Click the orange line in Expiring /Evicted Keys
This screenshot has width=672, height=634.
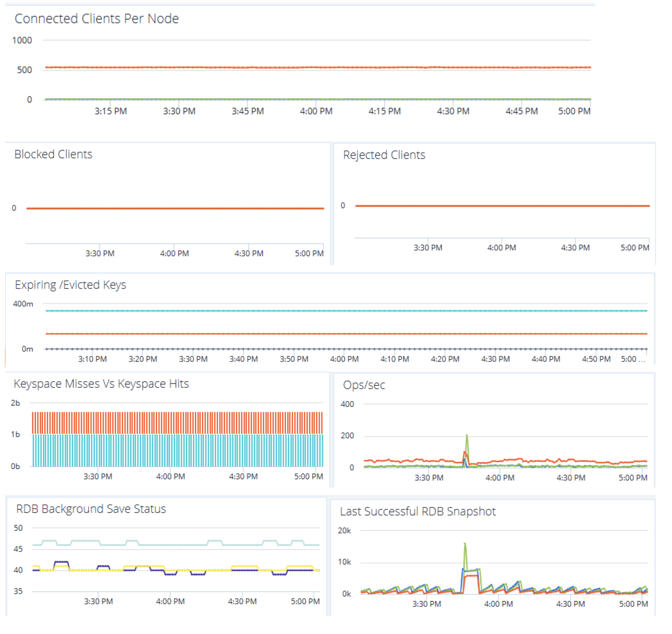click(338, 334)
